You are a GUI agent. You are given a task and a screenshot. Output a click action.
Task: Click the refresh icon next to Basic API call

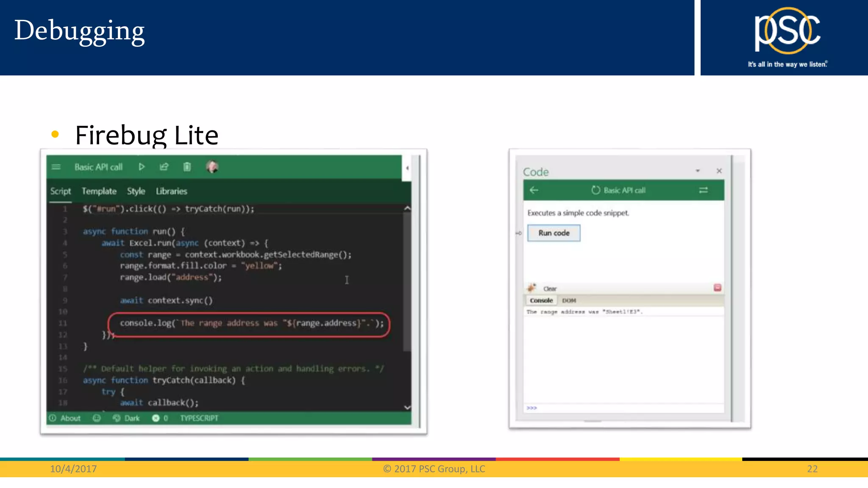click(595, 190)
